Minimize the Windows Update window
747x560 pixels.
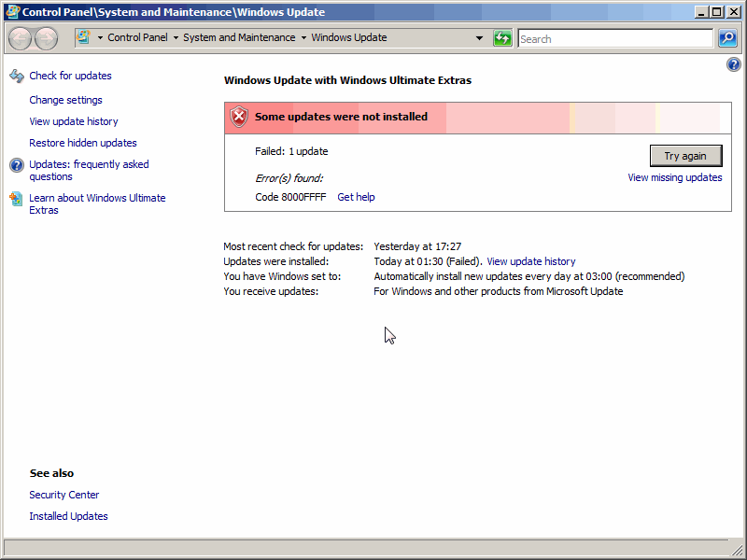pos(700,12)
